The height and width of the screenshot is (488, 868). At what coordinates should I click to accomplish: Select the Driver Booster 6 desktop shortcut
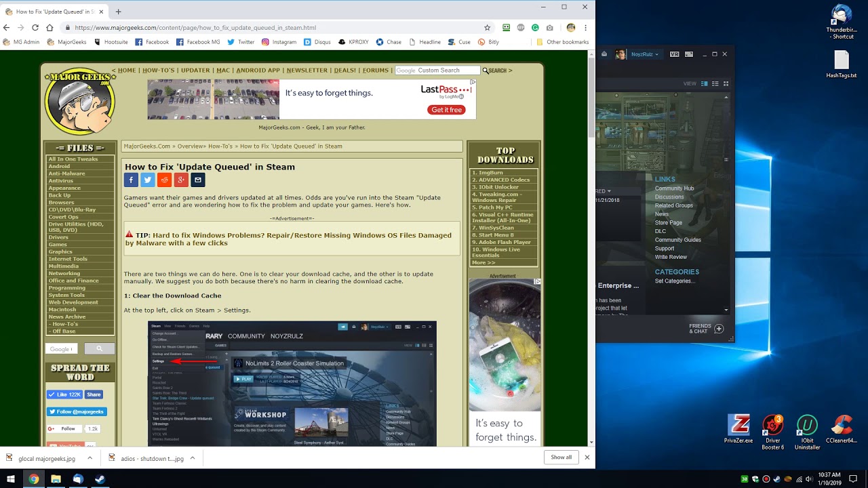[x=773, y=430]
